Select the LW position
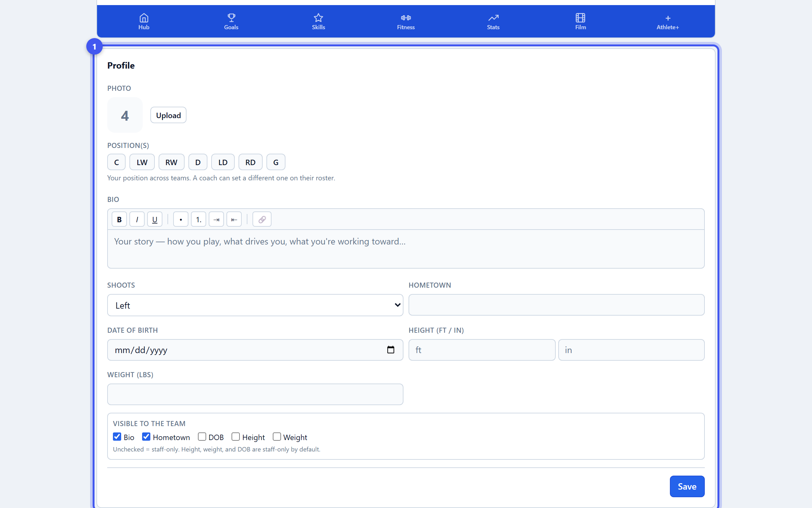This screenshot has width=812, height=508. tap(142, 162)
